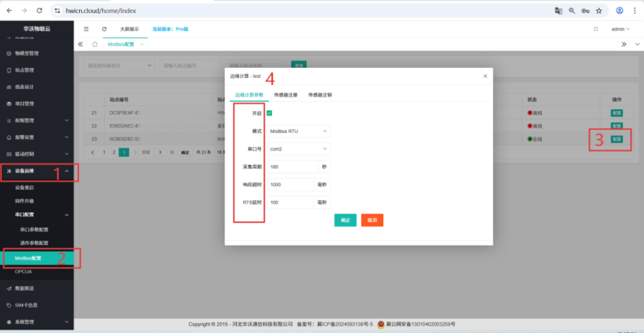Toggle the sidebar collapse hamburger icon
Viewport: 644px width, 333px height.
(x=86, y=29)
